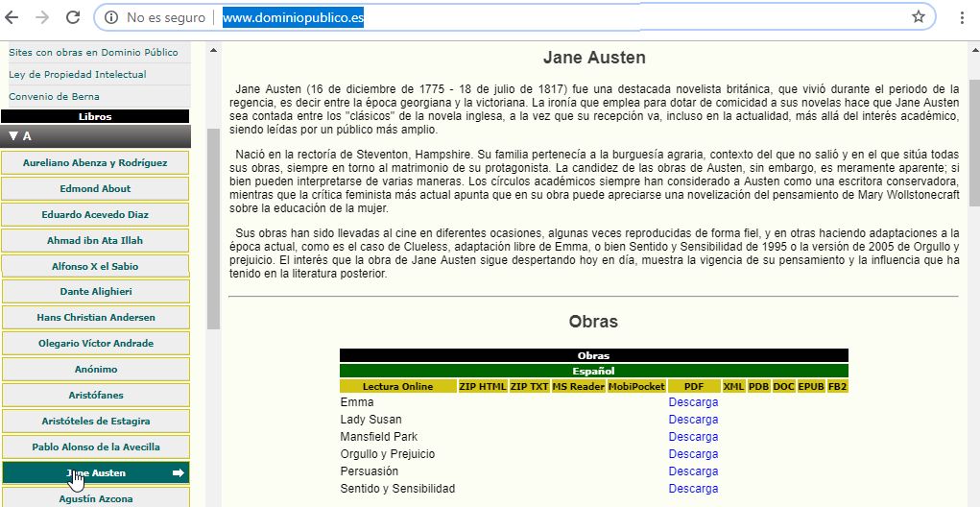Image resolution: width=980 pixels, height=507 pixels.
Task: Click the 'EPUB' column header
Action: click(811, 386)
